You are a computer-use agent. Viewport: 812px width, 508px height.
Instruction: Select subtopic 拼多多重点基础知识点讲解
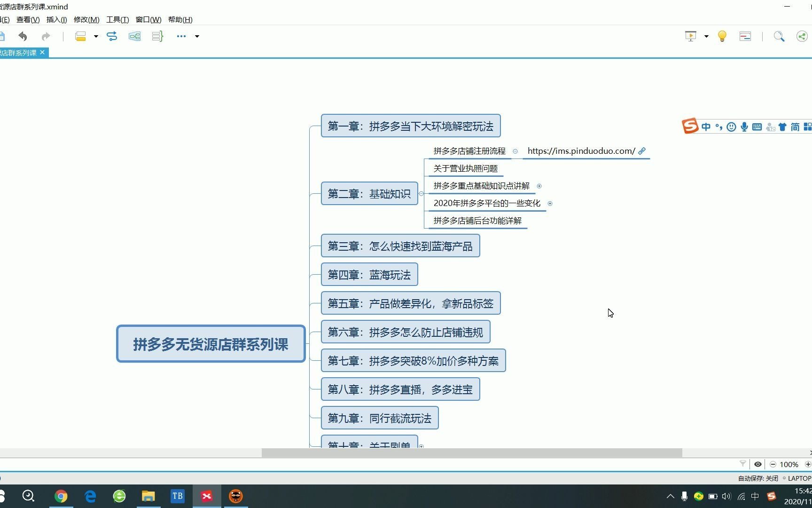point(482,186)
